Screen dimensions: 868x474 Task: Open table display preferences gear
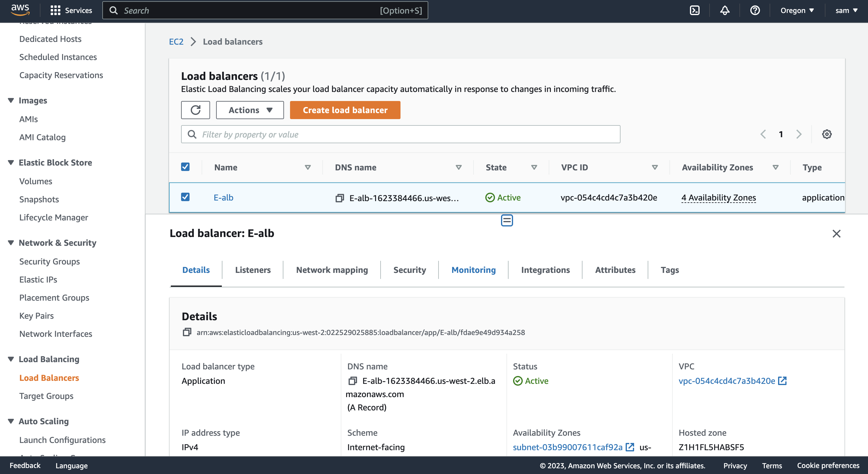(827, 134)
